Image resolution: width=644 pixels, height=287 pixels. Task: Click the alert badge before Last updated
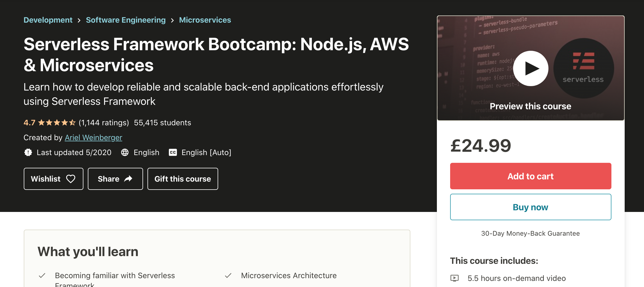point(28,152)
